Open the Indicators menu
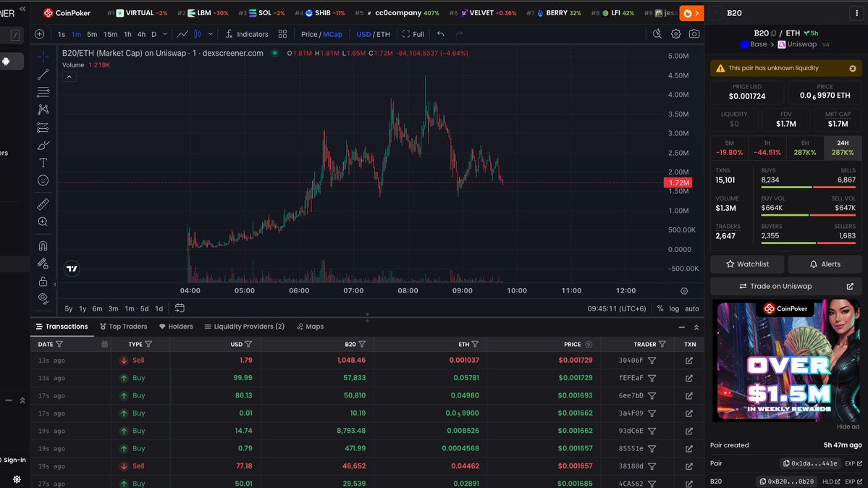868x488 pixels. (x=247, y=34)
